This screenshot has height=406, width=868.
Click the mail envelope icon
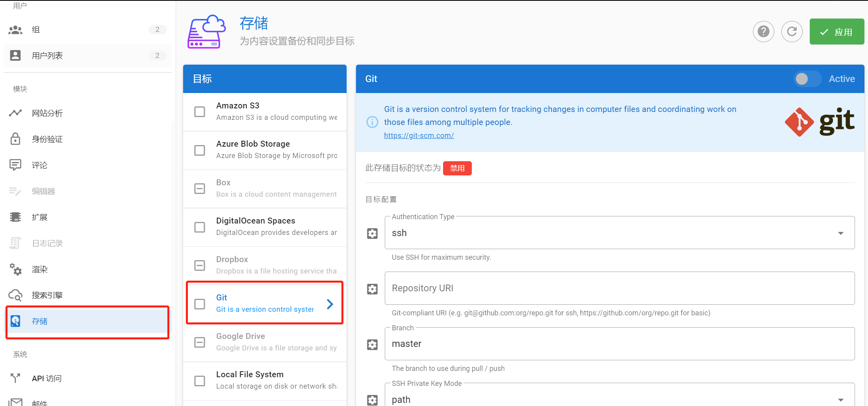coord(15,402)
